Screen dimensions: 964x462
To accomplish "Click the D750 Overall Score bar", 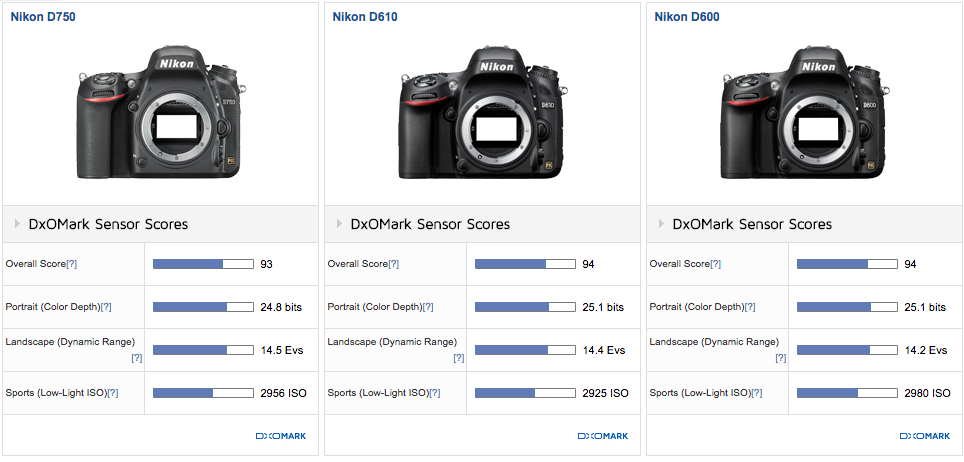I will tap(203, 264).
